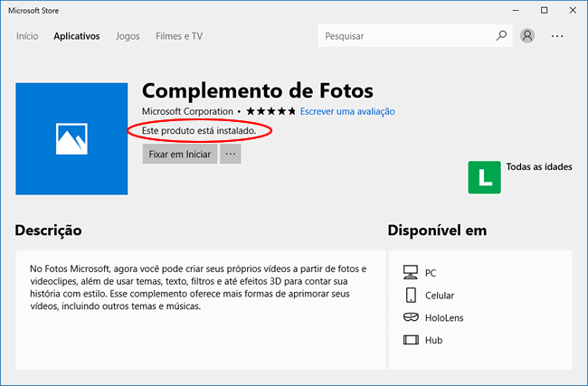Maximize the Microsoft Store window
588x386 pixels.
coord(544,9)
